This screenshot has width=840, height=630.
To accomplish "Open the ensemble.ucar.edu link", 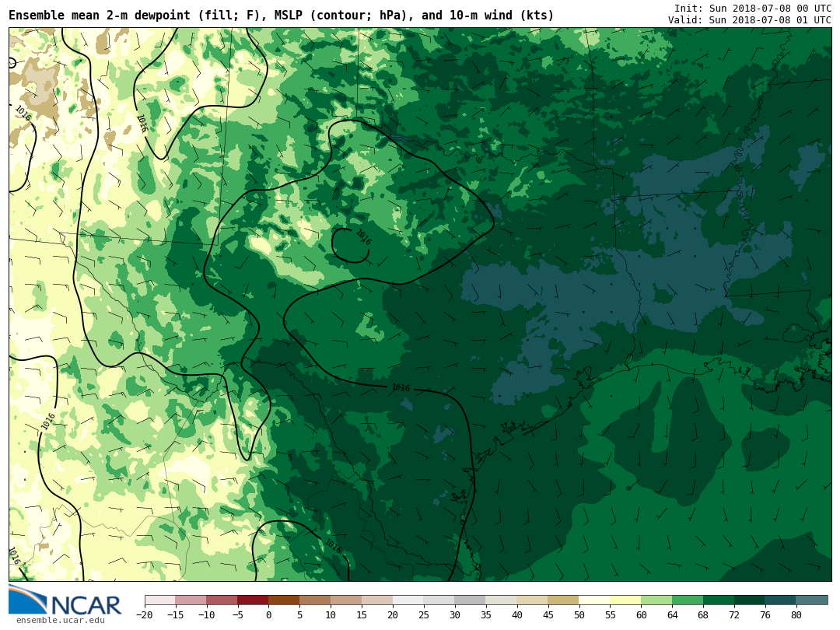I will [60, 621].
